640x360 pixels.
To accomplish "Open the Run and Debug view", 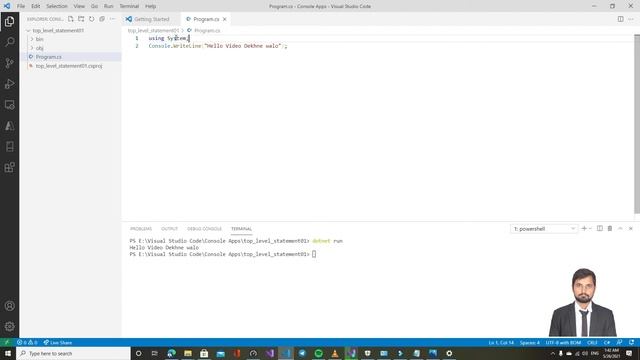I will click(9, 84).
